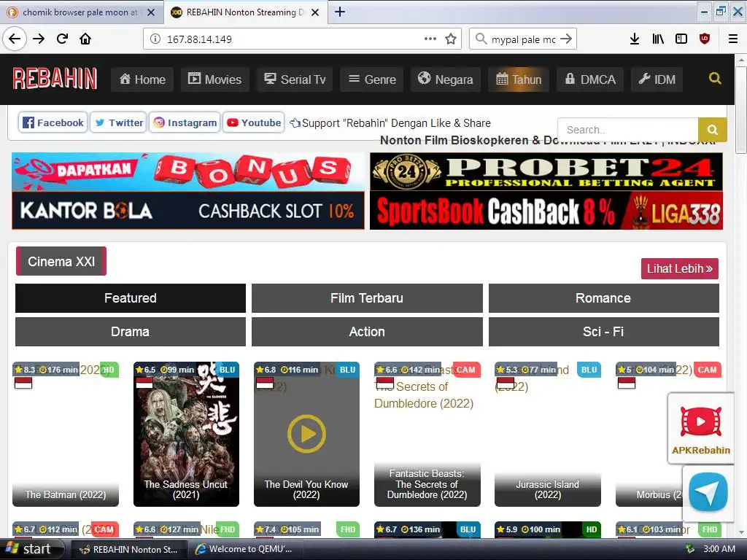Go forward with the forward arrow
The image size is (747, 560).
pyautogui.click(x=39, y=39)
